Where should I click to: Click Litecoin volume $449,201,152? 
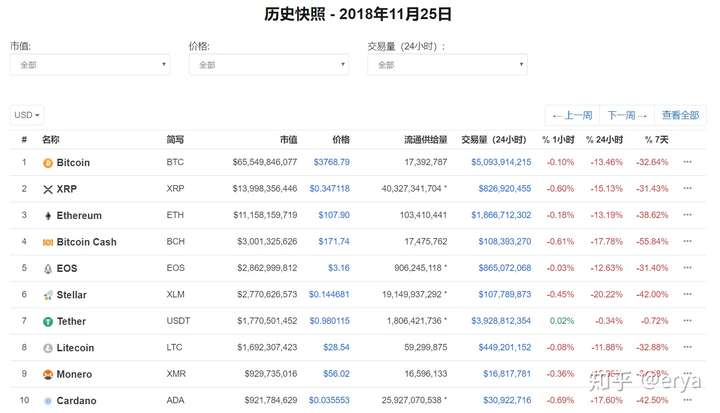[x=505, y=347]
